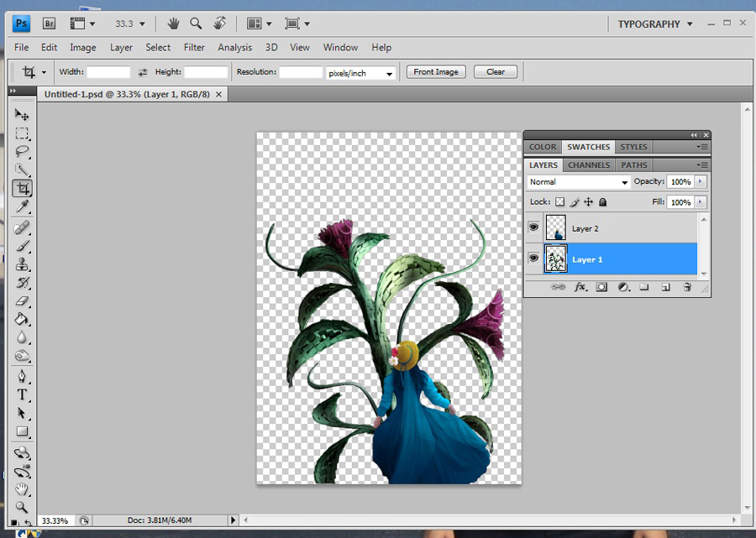Add a layer style with fx button
The height and width of the screenshot is (538, 756).
[580, 287]
